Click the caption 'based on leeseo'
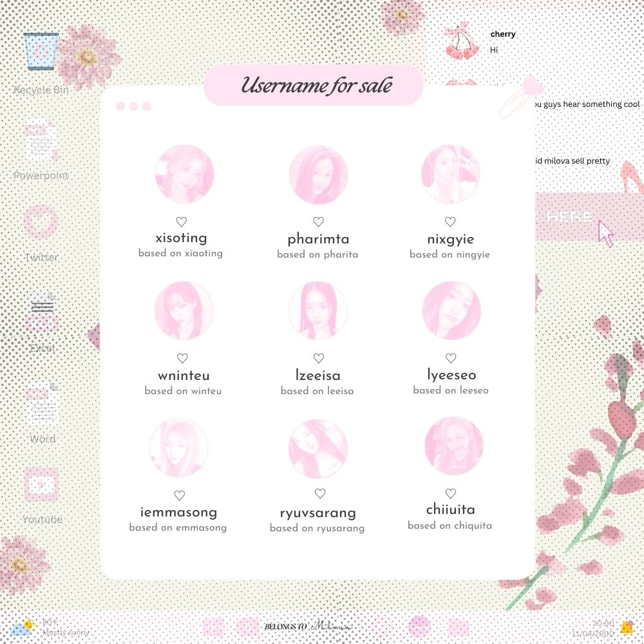644x644 pixels. pyautogui.click(x=451, y=390)
